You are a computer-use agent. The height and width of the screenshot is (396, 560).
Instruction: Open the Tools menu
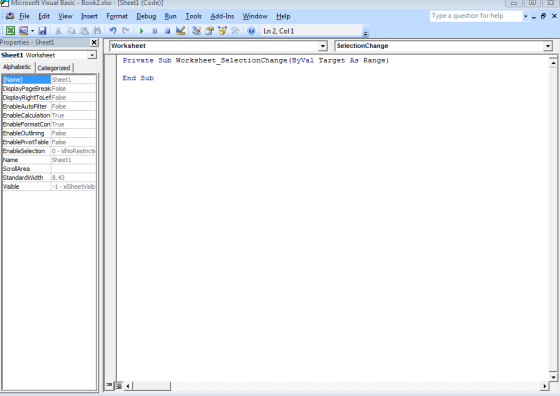pos(193,16)
